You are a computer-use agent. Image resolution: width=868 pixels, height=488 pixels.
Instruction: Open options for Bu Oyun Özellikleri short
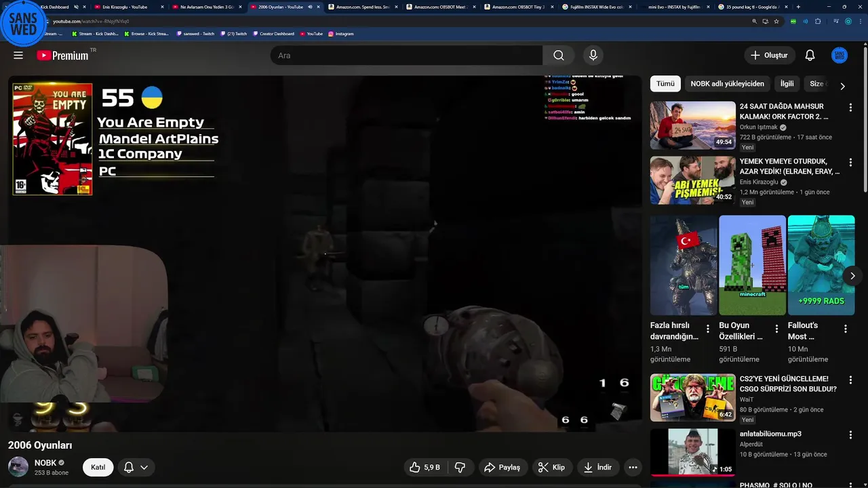click(777, 329)
